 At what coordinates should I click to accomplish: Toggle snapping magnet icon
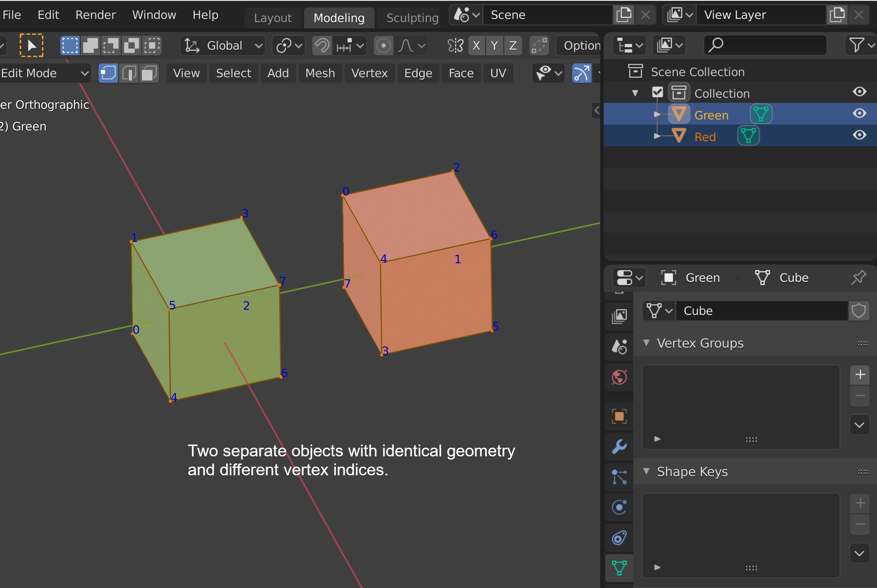click(x=322, y=46)
